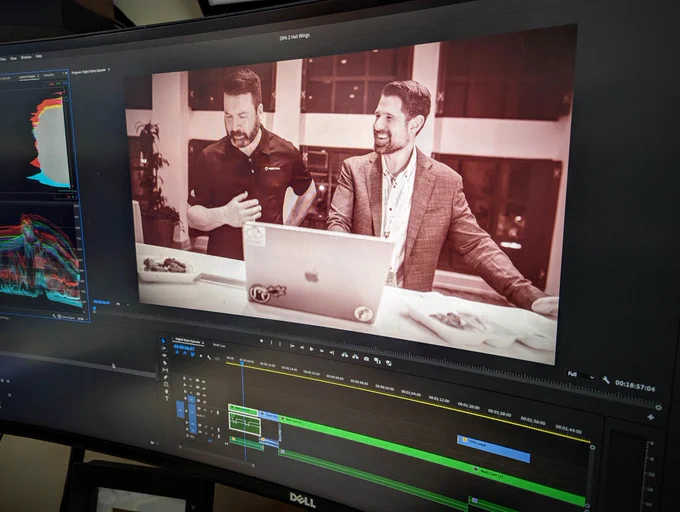Open Lumetri Scopes wrench settings
Image resolution: width=680 pixels, height=512 pixels.
tap(54, 316)
